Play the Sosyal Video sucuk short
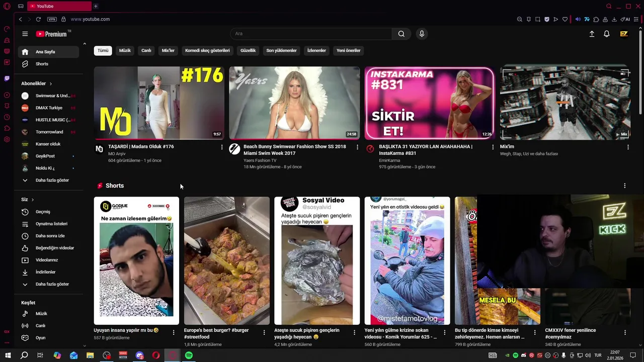 click(x=317, y=260)
